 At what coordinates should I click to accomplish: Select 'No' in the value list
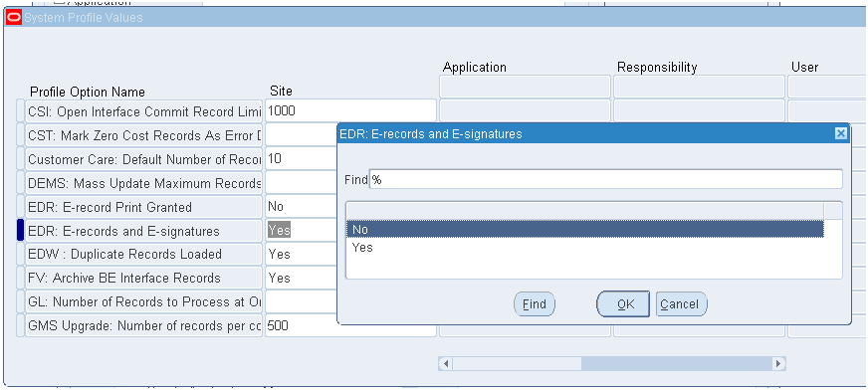pyautogui.click(x=584, y=229)
